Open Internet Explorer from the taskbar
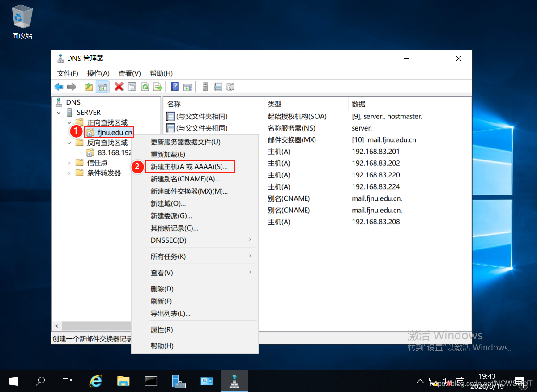This screenshot has height=392, width=537. pyautogui.click(x=95, y=381)
